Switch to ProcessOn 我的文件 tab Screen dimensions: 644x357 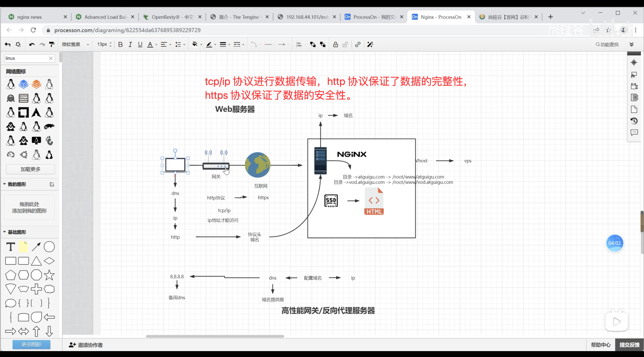pyautogui.click(x=374, y=17)
